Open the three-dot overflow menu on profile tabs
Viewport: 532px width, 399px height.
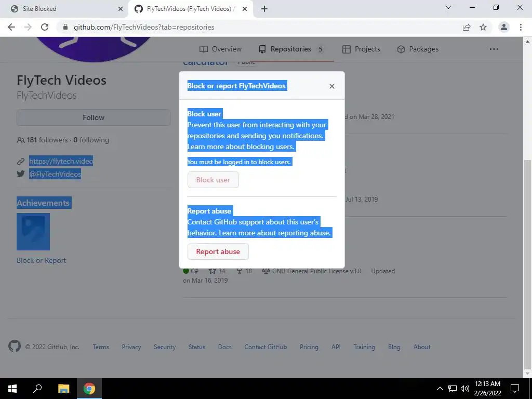point(494,49)
